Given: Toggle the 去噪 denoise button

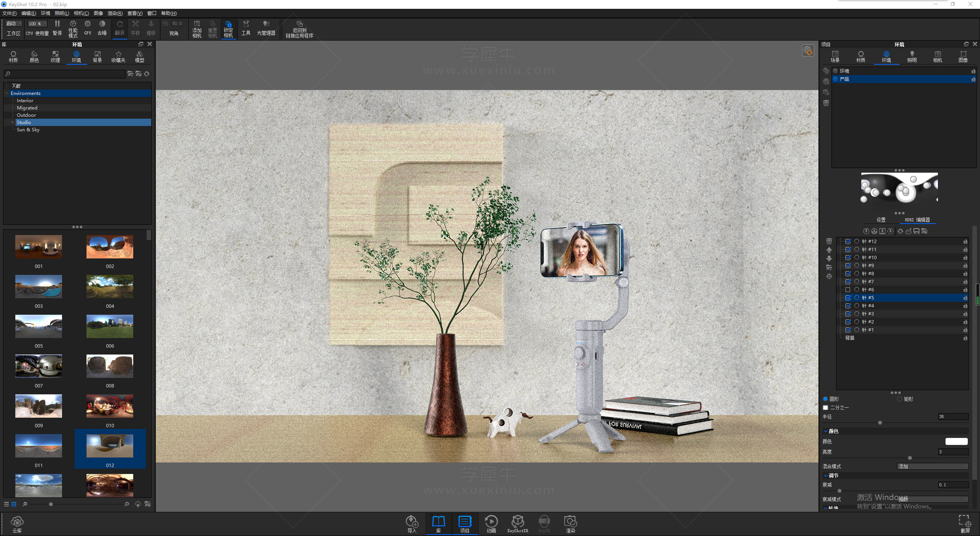Looking at the screenshot, I should coord(102,28).
